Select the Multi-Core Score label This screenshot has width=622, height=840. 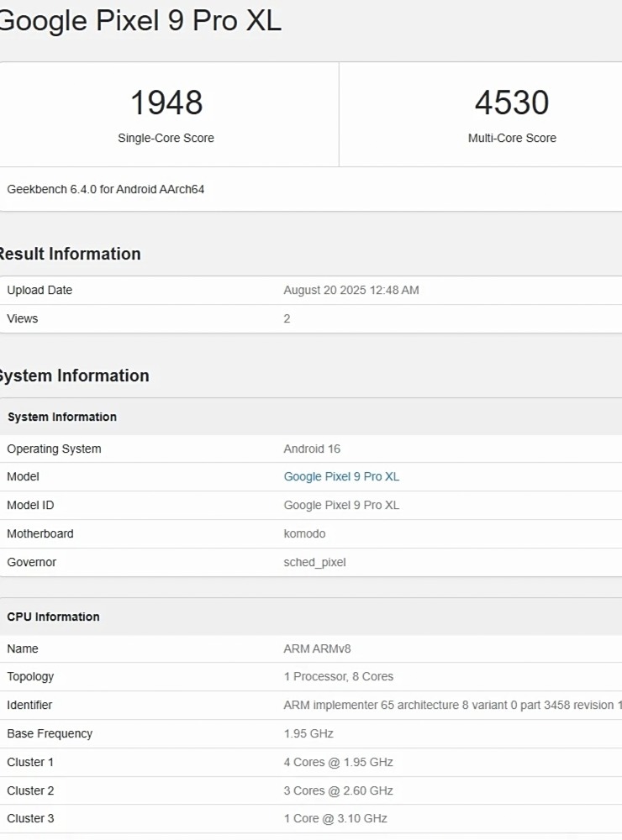512,139
